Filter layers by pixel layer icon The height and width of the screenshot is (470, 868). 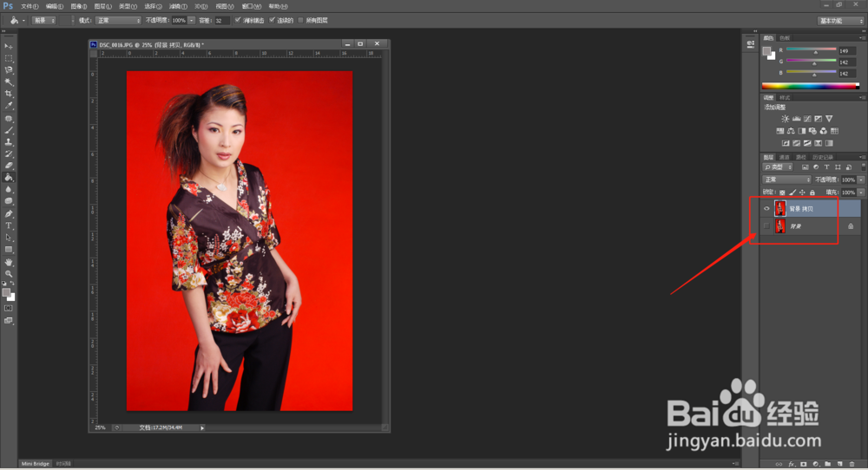coord(805,167)
